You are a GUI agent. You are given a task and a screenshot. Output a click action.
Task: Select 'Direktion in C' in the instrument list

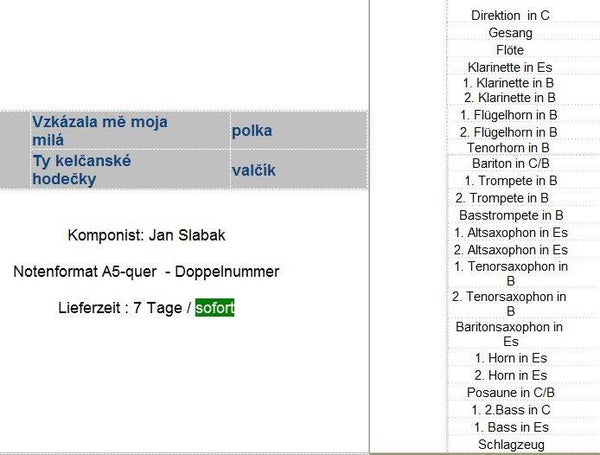[x=510, y=15]
